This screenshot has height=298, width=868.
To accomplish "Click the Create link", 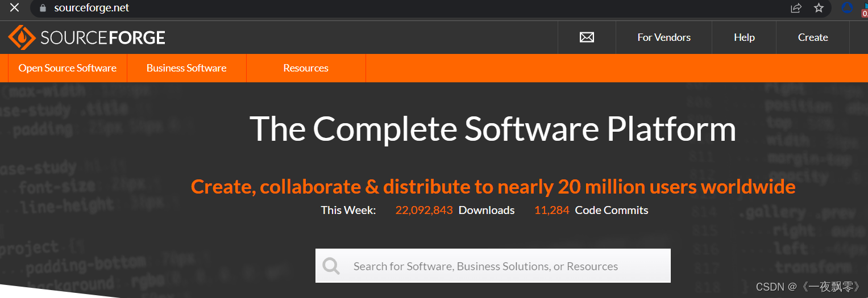I will pos(813,37).
